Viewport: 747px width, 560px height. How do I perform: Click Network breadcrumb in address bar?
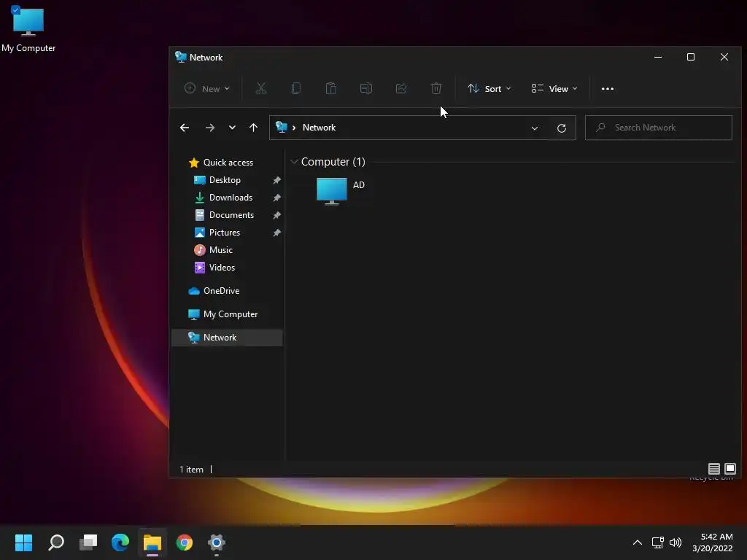[319, 128]
